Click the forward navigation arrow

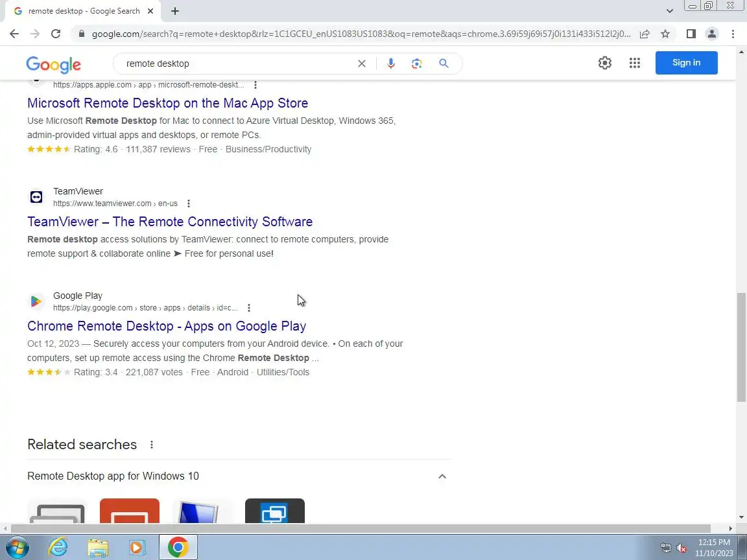coord(35,34)
